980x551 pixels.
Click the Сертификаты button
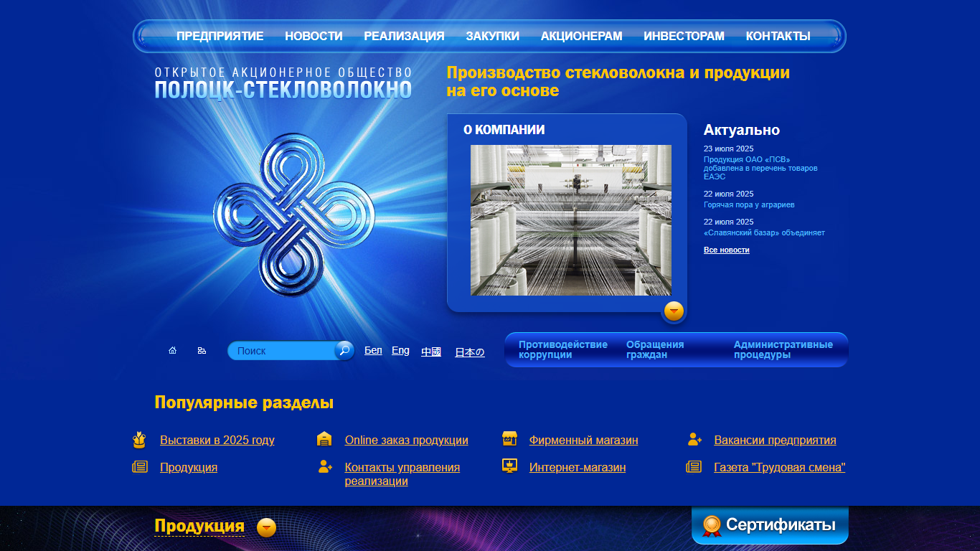(x=770, y=525)
